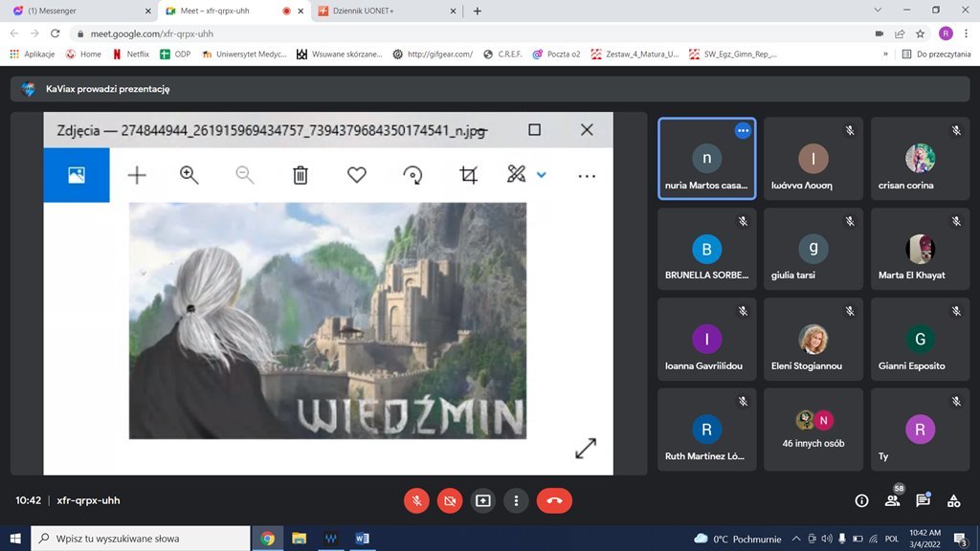Viewport: 980px width, 551px height.
Task: Open the Home bookmark
Action: coord(83,55)
